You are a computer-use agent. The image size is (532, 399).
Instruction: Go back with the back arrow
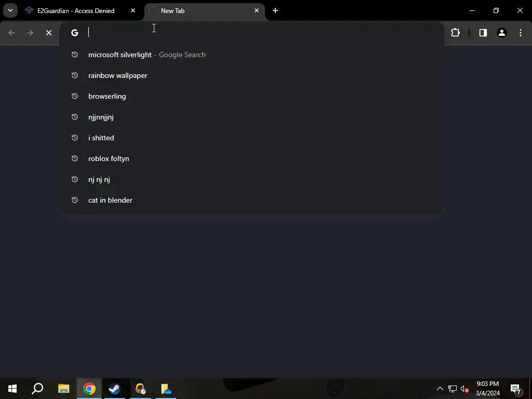11,33
